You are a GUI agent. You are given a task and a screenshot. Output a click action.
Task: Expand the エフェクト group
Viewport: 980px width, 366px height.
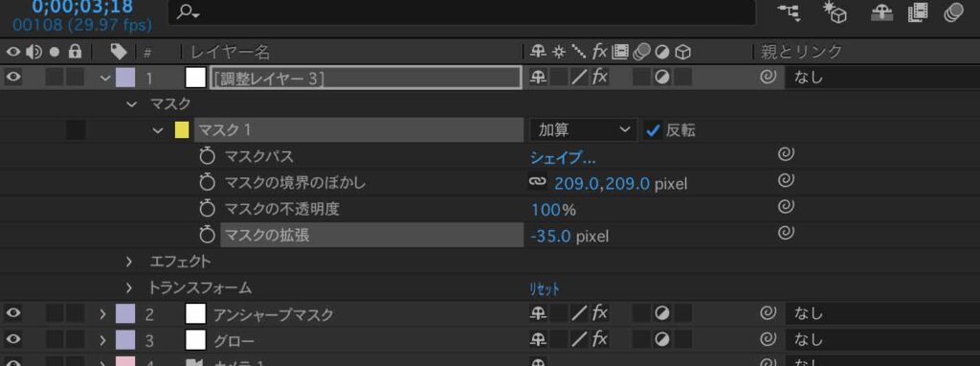tap(129, 262)
